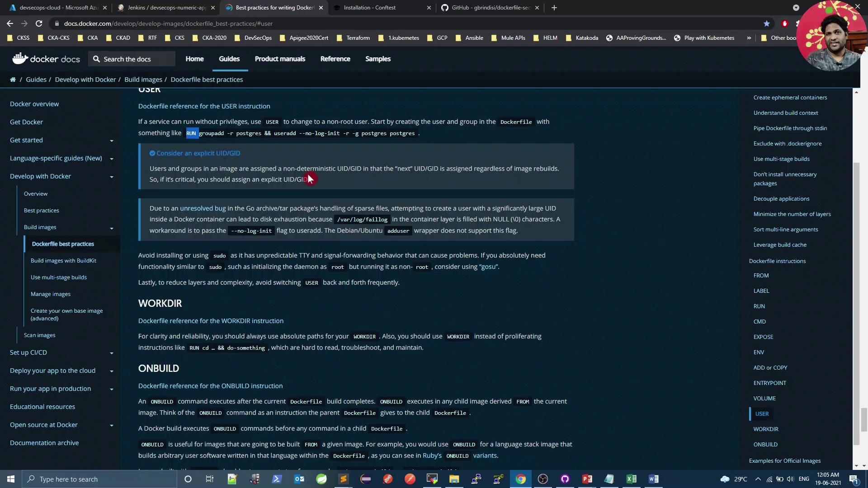Jump to ENTRYPOINT in right sidebar
Image resolution: width=868 pixels, height=488 pixels.
point(769,383)
